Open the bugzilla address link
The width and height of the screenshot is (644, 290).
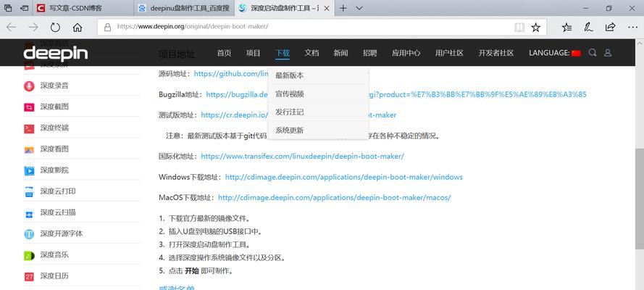point(396,94)
